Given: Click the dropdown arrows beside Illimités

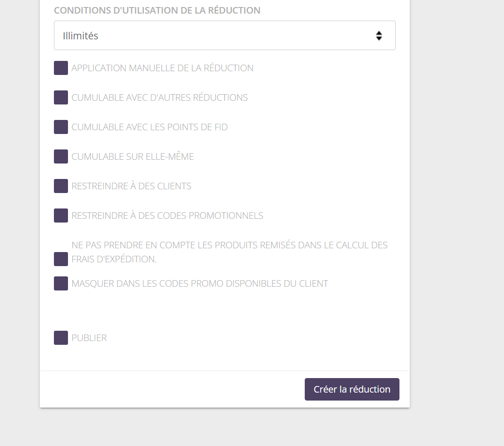Looking at the screenshot, I should tap(379, 36).
